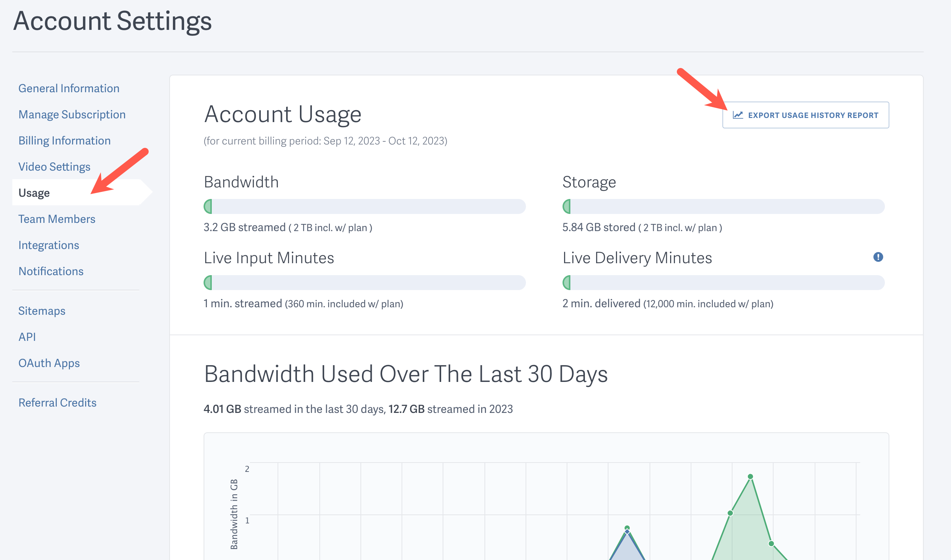Open Manage Subscription

[x=72, y=114]
